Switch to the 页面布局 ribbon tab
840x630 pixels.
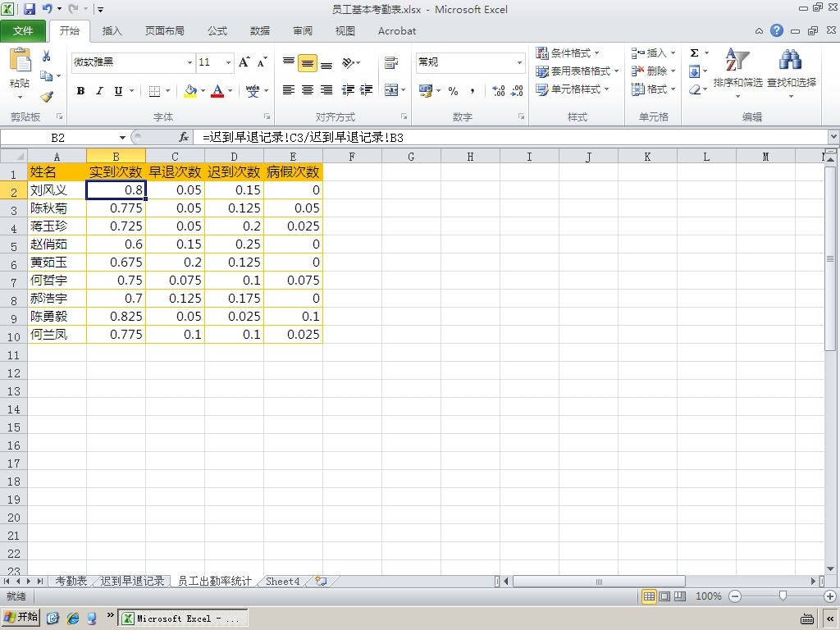point(164,31)
